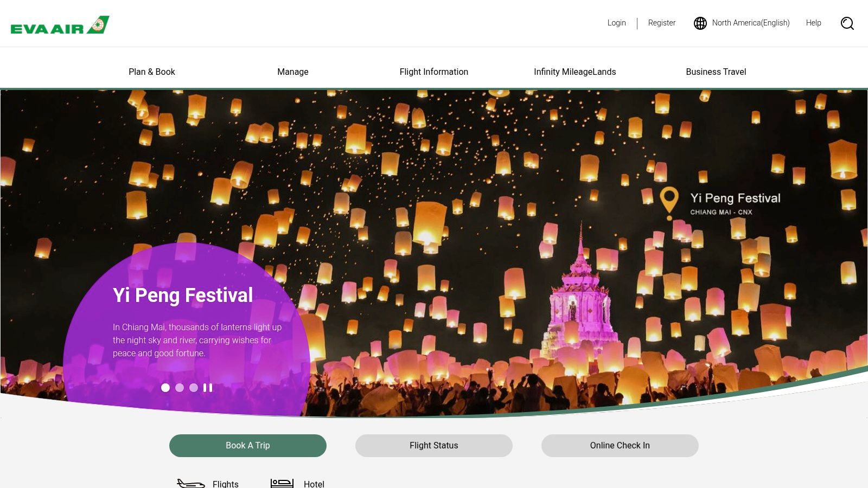Switch to the second carousel slide dot

180,388
